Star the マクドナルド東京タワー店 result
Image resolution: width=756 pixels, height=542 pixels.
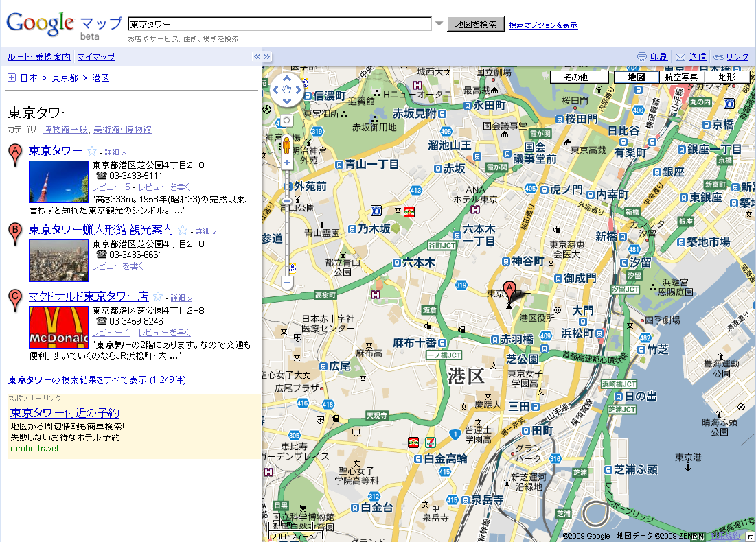158,297
